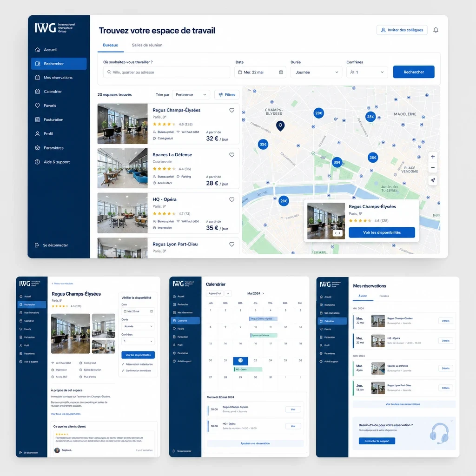Open the Date picker Mer. 22 mai
Viewport: 476px width, 476px height.
(260, 72)
